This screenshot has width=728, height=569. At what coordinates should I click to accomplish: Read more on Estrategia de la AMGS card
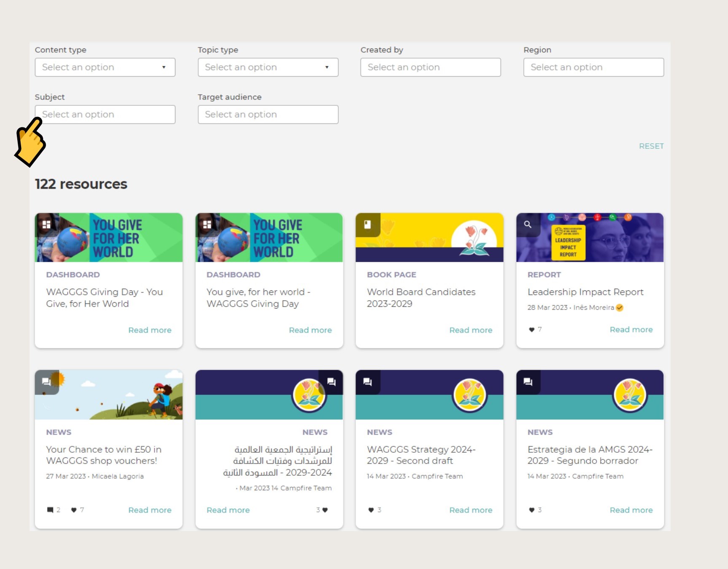(x=631, y=510)
